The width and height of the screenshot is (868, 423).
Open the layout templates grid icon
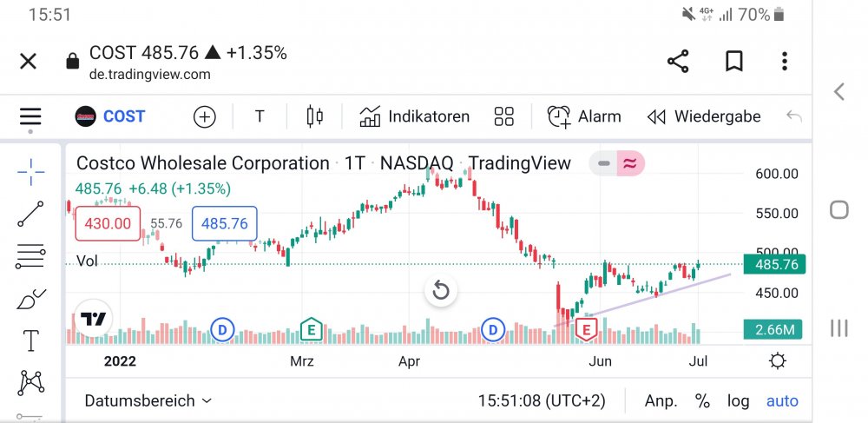click(504, 116)
